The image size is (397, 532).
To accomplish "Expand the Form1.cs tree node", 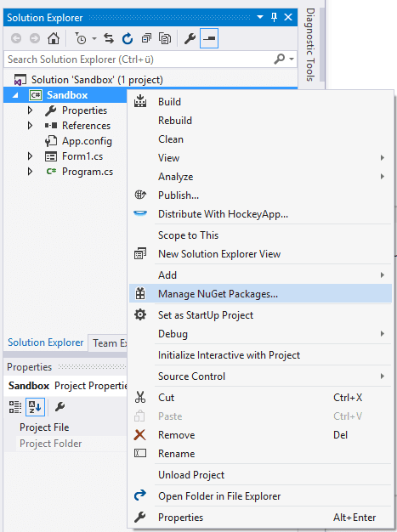I will click(30, 156).
